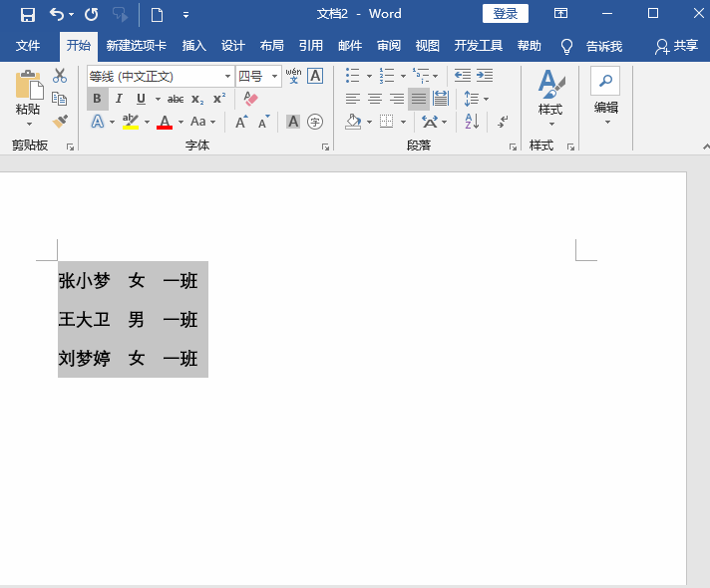The width and height of the screenshot is (710, 588).
Task: Center align text icon
Action: (375, 99)
